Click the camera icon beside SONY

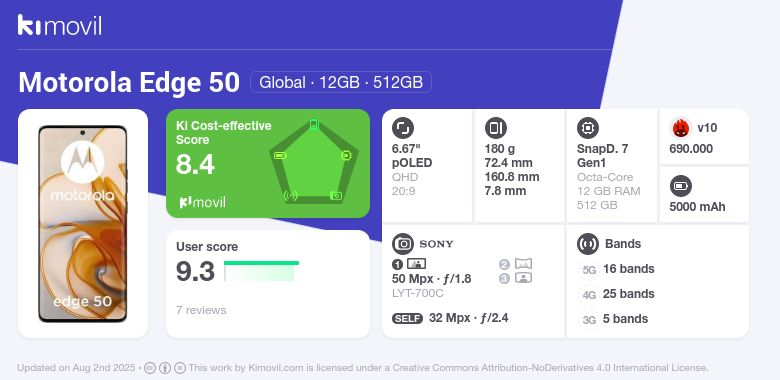tap(403, 244)
